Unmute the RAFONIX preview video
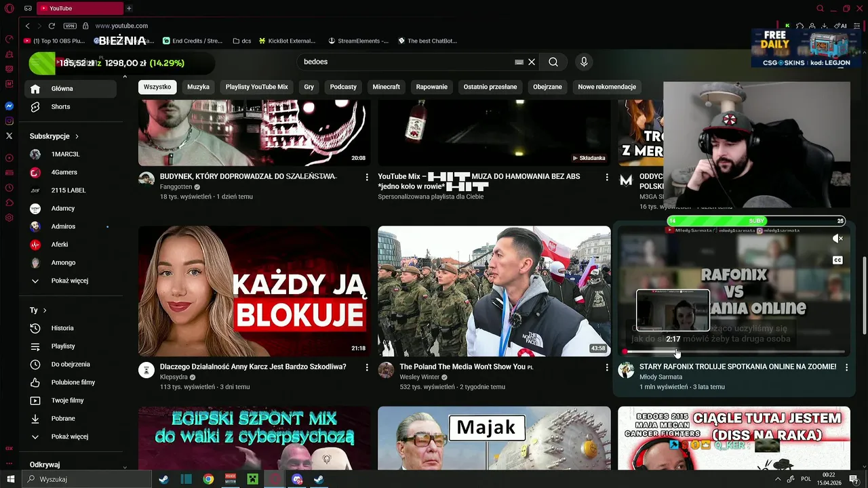 pos(837,239)
